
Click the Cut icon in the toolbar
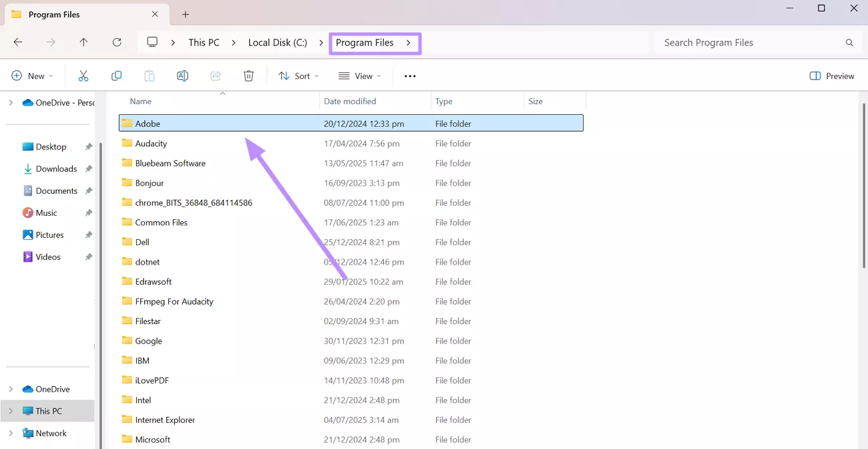83,76
